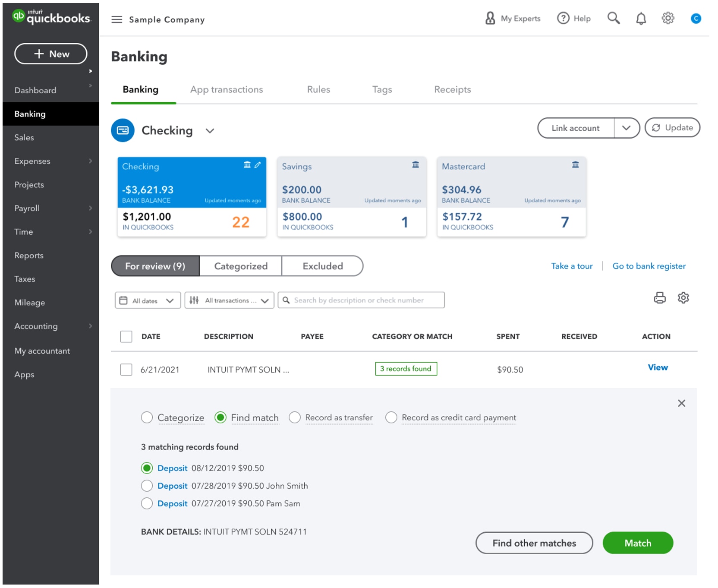The image size is (718, 588).
Task: Select the Savings account card
Action: pyautogui.click(x=352, y=197)
